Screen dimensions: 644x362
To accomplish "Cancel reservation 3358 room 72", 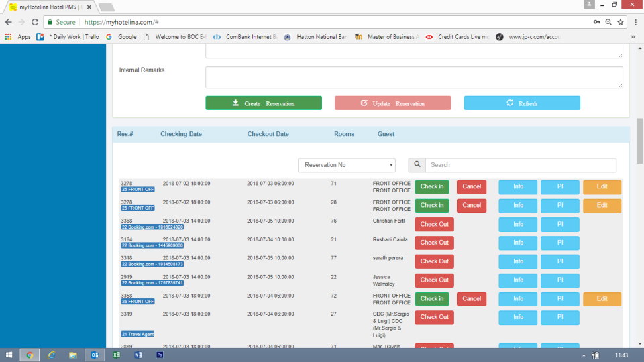I will (x=472, y=299).
